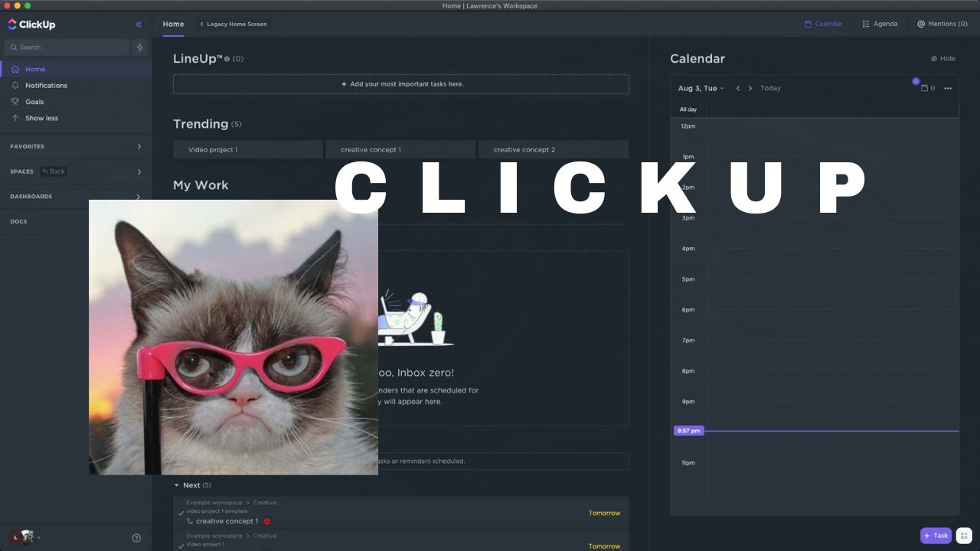Open trending task creative concept 1
This screenshot has height=551, width=980.
click(400, 150)
